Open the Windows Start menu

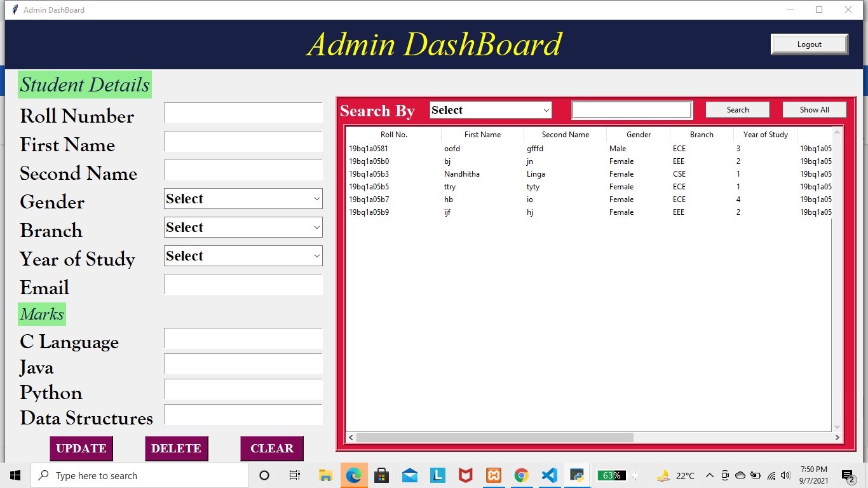15,475
